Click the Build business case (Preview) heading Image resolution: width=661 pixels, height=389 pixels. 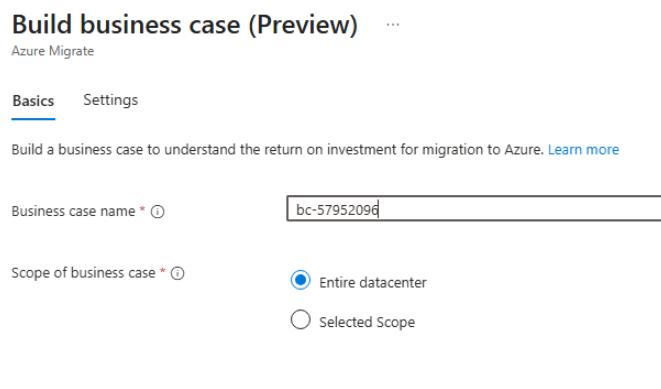click(185, 24)
